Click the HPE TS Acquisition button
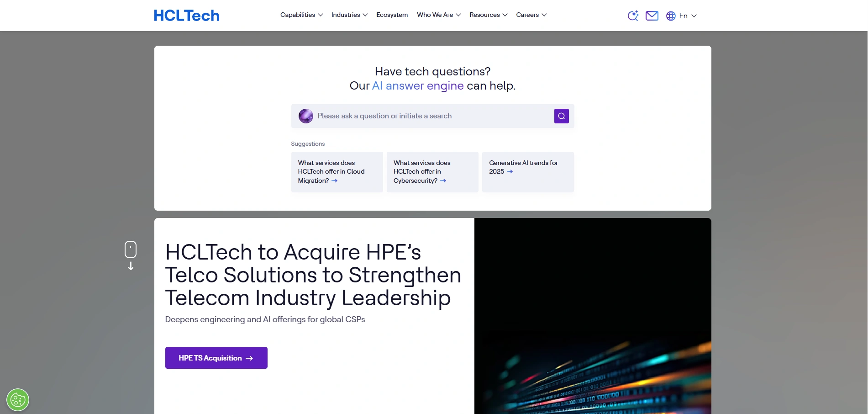 click(216, 358)
